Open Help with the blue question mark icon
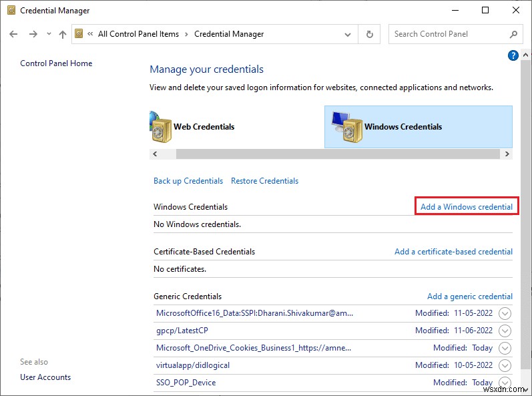 [x=513, y=55]
